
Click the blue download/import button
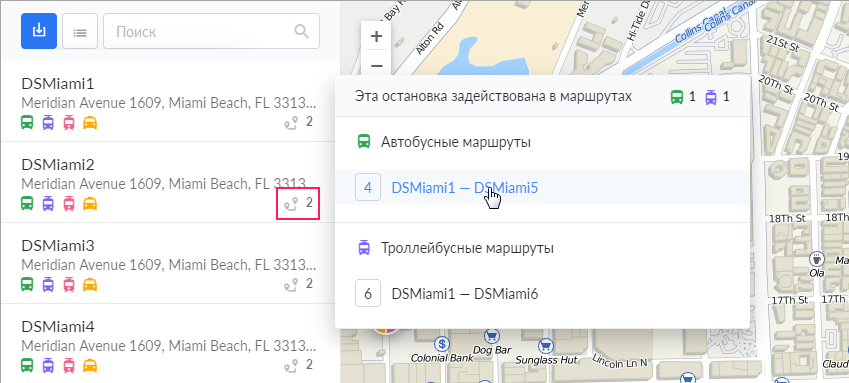39,31
